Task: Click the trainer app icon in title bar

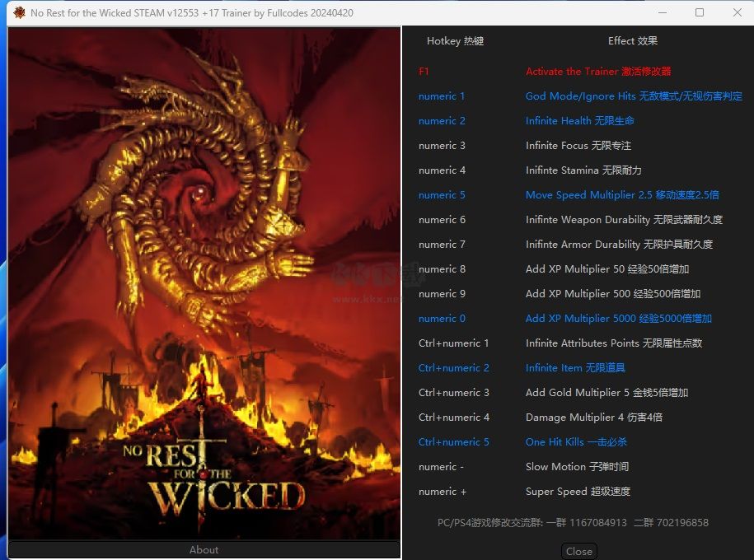Action: point(19,13)
